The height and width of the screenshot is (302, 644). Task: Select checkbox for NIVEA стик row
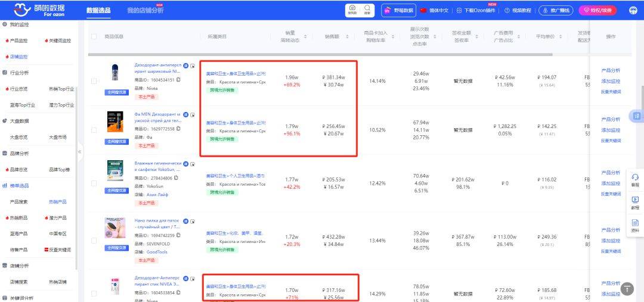pyautogui.click(x=94, y=294)
